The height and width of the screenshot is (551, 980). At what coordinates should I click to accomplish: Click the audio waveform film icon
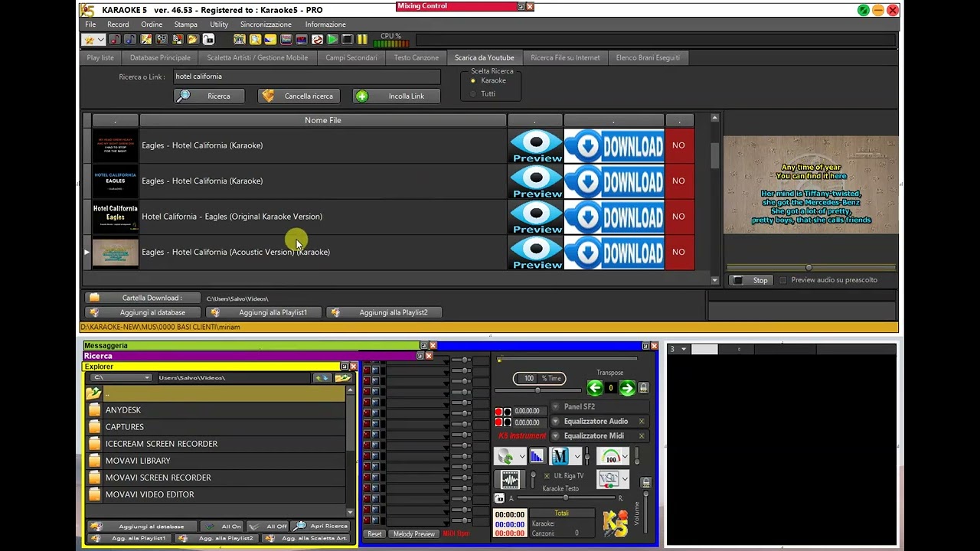tap(510, 479)
